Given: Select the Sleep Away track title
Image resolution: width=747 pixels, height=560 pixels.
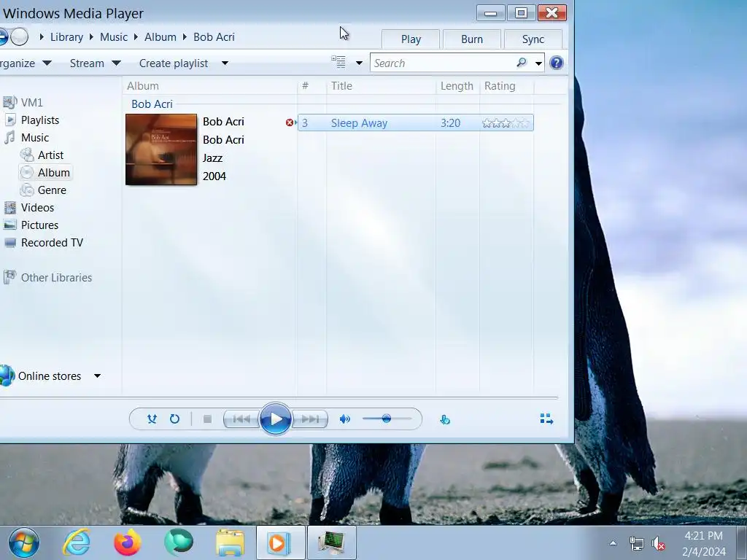Looking at the screenshot, I should pos(359,122).
